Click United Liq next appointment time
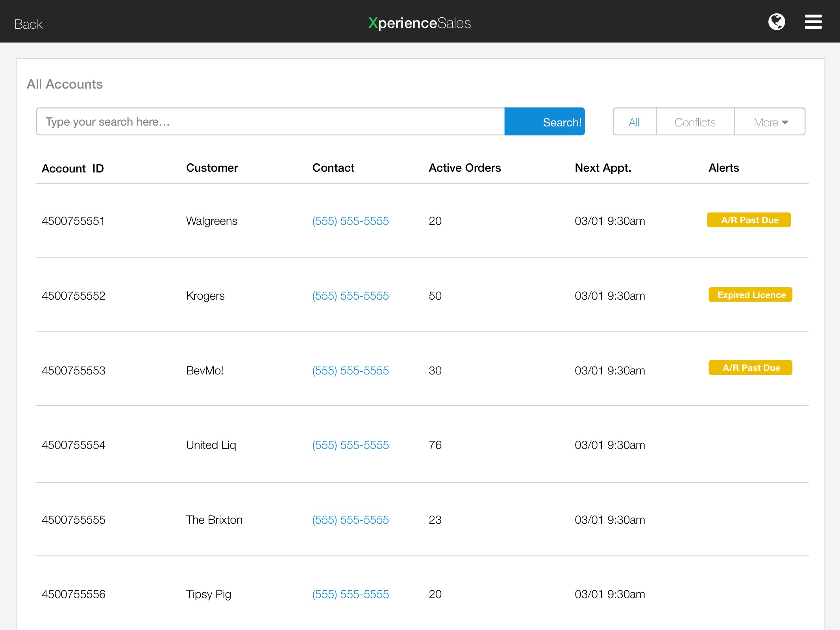The width and height of the screenshot is (840, 630). 610,445
